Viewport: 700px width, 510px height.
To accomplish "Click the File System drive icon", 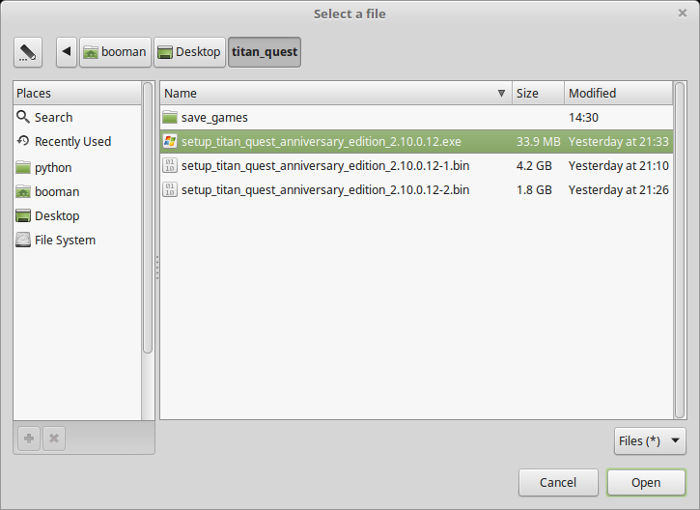I will tap(23, 240).
